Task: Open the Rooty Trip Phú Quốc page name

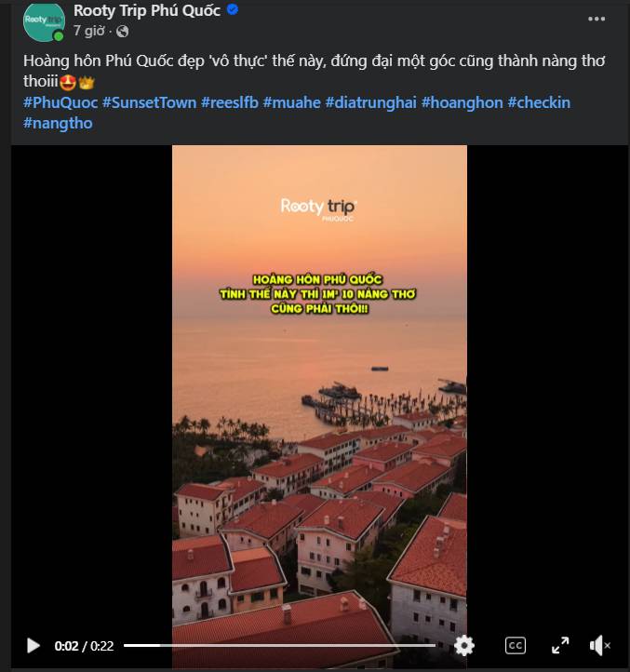Action: click(x=147, y=10)
